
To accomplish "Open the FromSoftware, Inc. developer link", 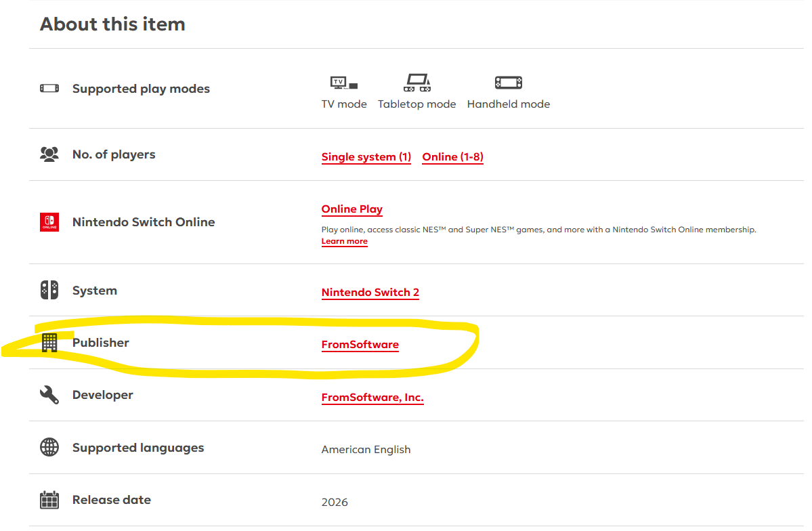I will (372, 398).
